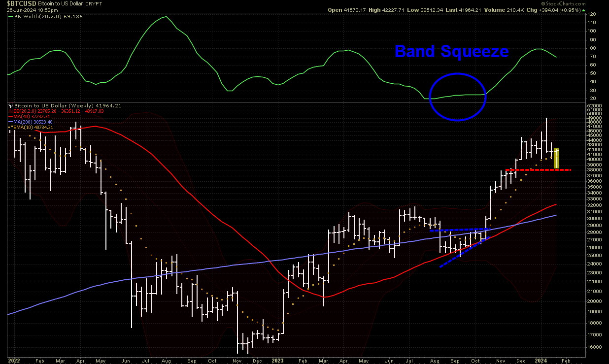
Task: Click the OHLC bars icon beside the Weekly legend
Action: 11,105
